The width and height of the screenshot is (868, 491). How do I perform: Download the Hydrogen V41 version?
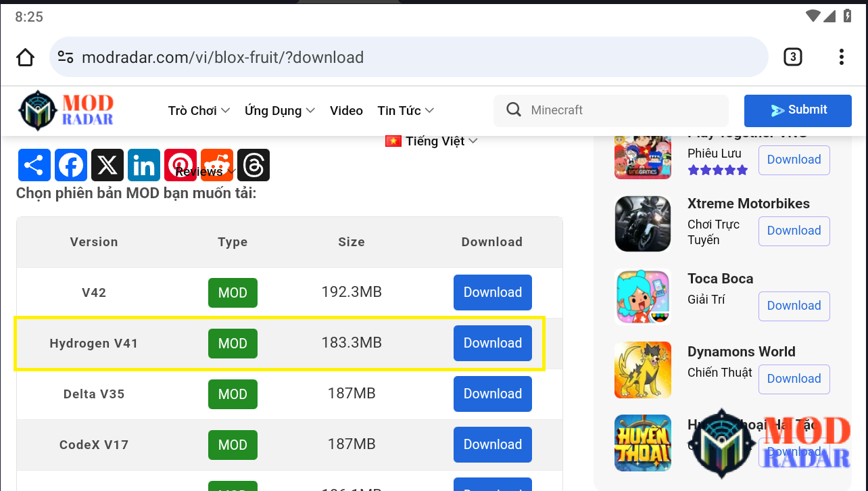coord(493,343)
